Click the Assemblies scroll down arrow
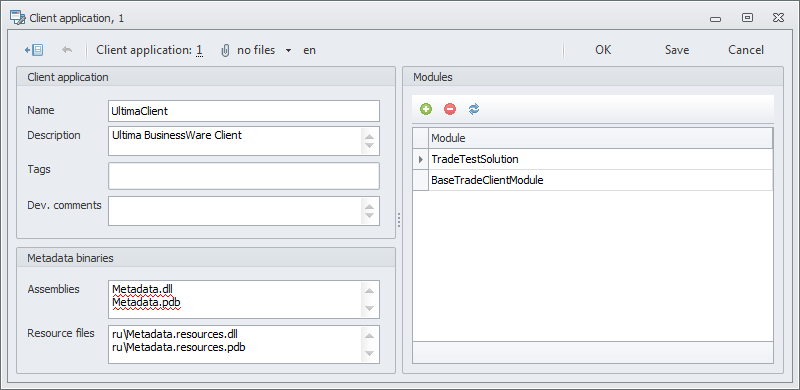Image resolution: width=800 pixels, height=390 pixels. (x=370, y=308)
